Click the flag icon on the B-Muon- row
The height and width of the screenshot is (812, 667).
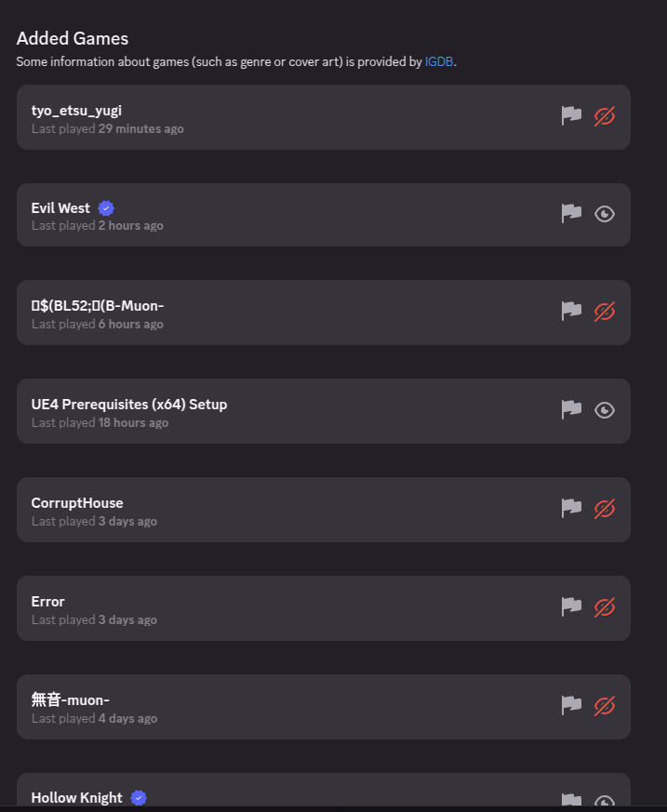[571, 312]
